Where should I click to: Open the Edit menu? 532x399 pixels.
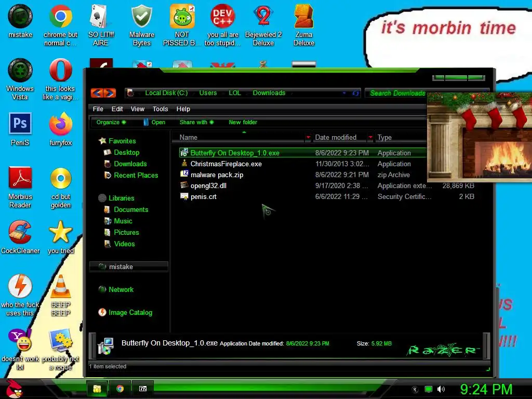point(117,109)
